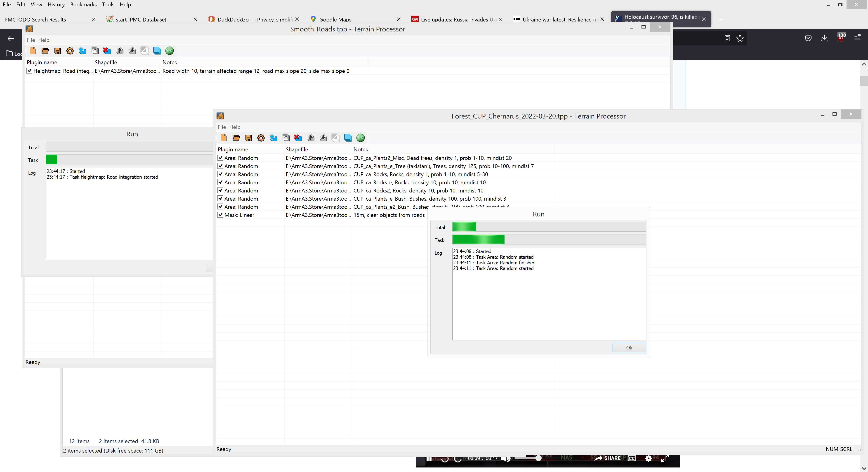Click the video volume slider knob

pyautogui.click(x=538, y=458)
